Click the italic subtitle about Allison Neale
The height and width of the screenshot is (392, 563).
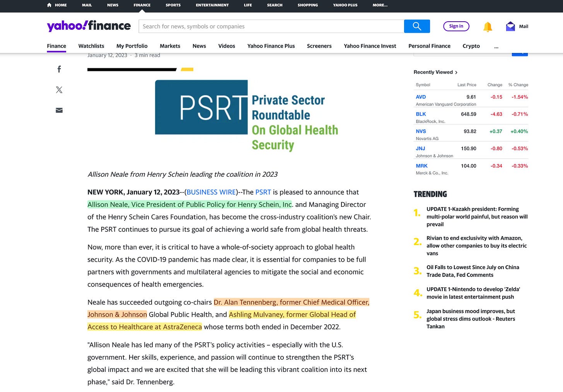pyautogui.click(x=183, y=174)
